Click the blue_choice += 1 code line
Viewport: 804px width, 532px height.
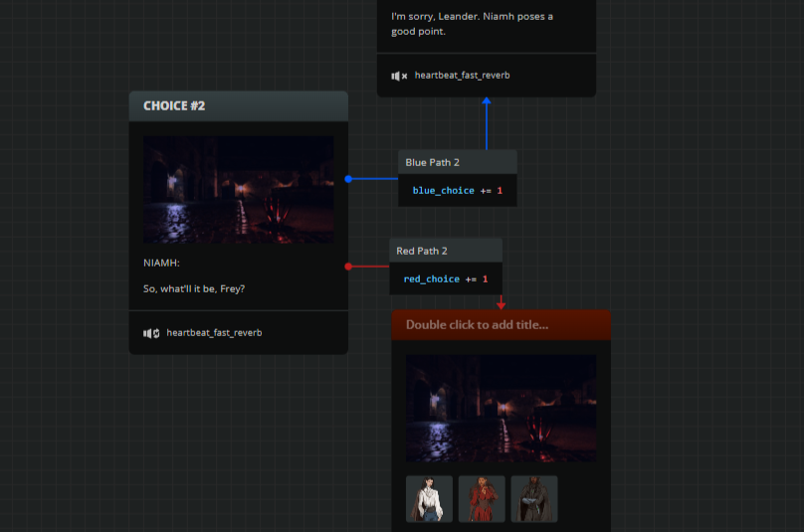pyautogui.click(x=458, y=190)
